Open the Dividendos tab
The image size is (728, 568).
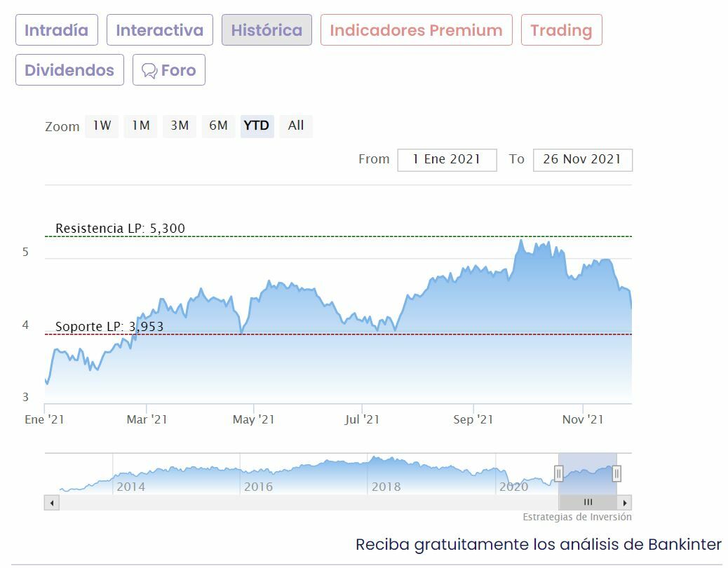point(69,70)
